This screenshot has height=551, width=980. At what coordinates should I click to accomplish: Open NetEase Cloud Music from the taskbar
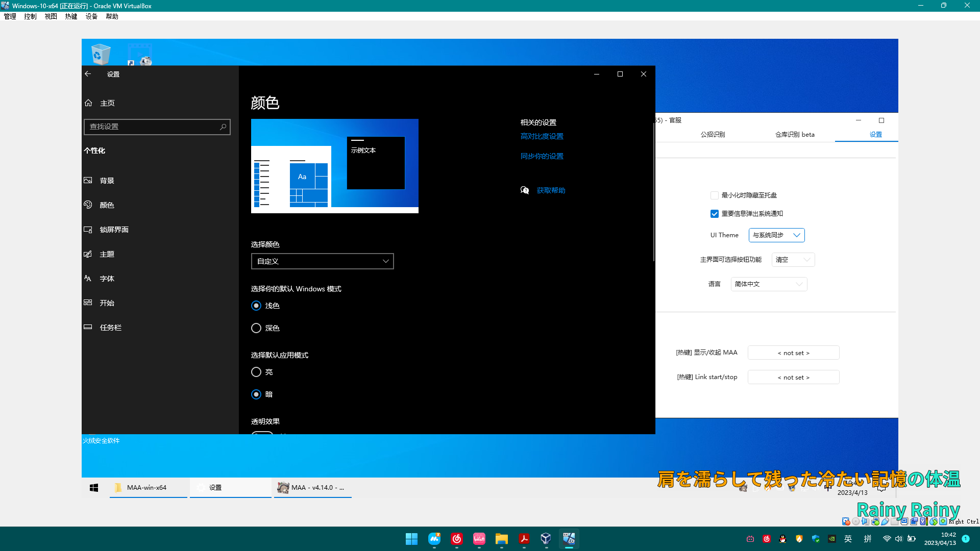click(457, 539)
